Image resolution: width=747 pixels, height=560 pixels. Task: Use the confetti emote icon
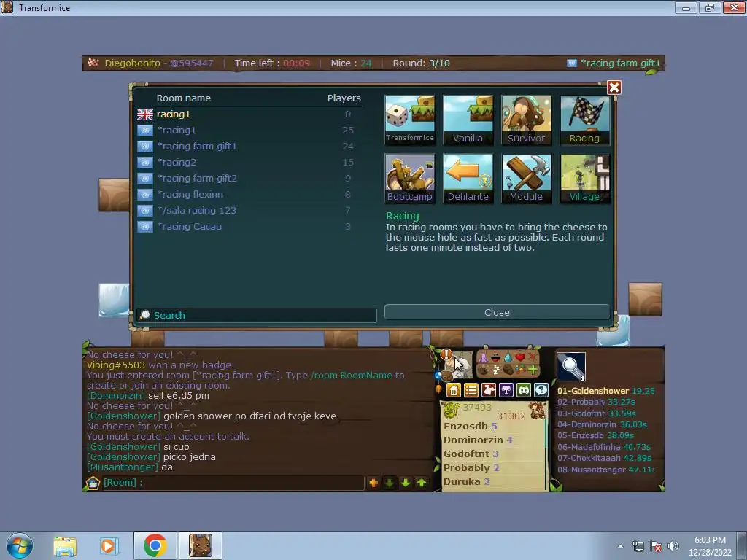click(x=520, y=370)
